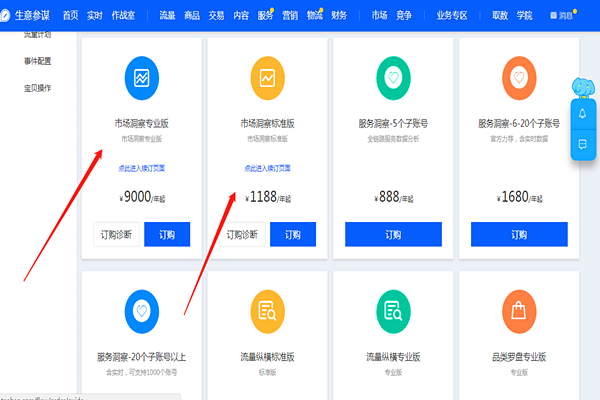Switch to the 商品 section
Viewport: 600px width, 400px height.
coord(192,15)
